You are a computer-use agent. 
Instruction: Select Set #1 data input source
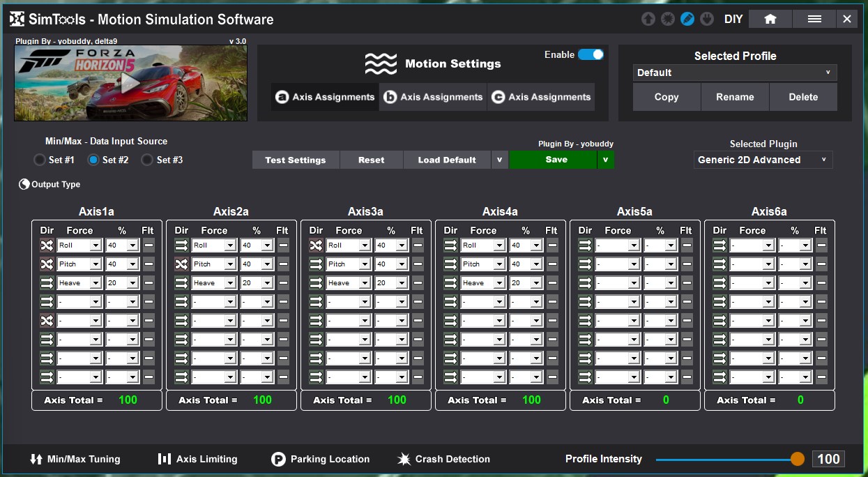point(40,160)
